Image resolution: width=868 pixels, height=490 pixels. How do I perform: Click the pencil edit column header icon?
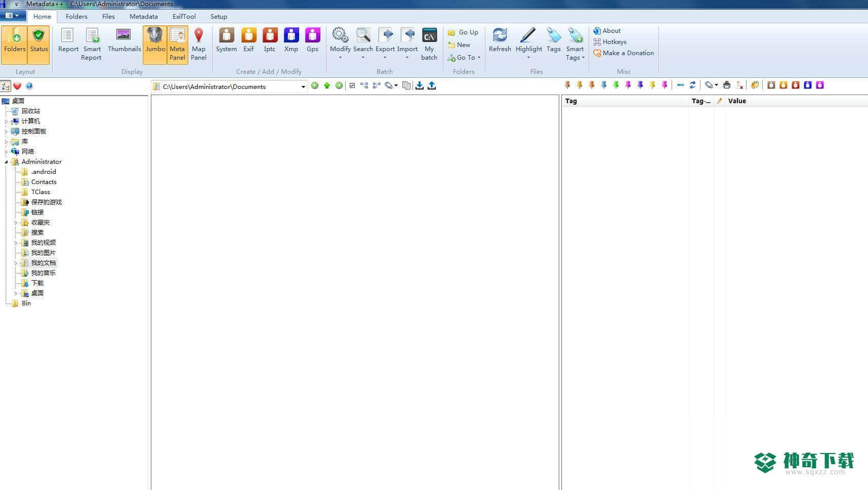[719, 101]
